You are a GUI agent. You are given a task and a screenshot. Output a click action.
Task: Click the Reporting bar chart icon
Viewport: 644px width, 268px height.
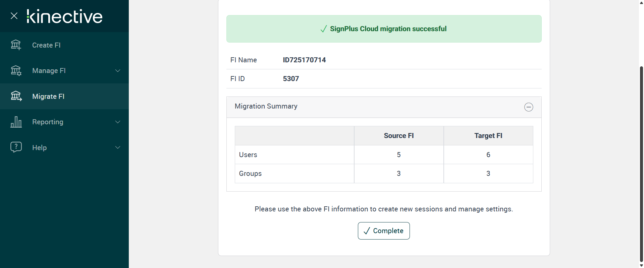[x=16, y=122]
